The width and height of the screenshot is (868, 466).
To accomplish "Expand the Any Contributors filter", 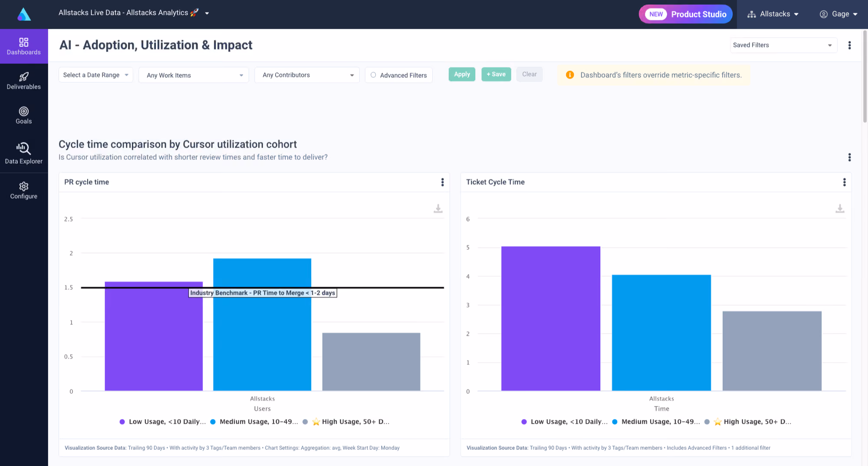I will pos(307,75).
